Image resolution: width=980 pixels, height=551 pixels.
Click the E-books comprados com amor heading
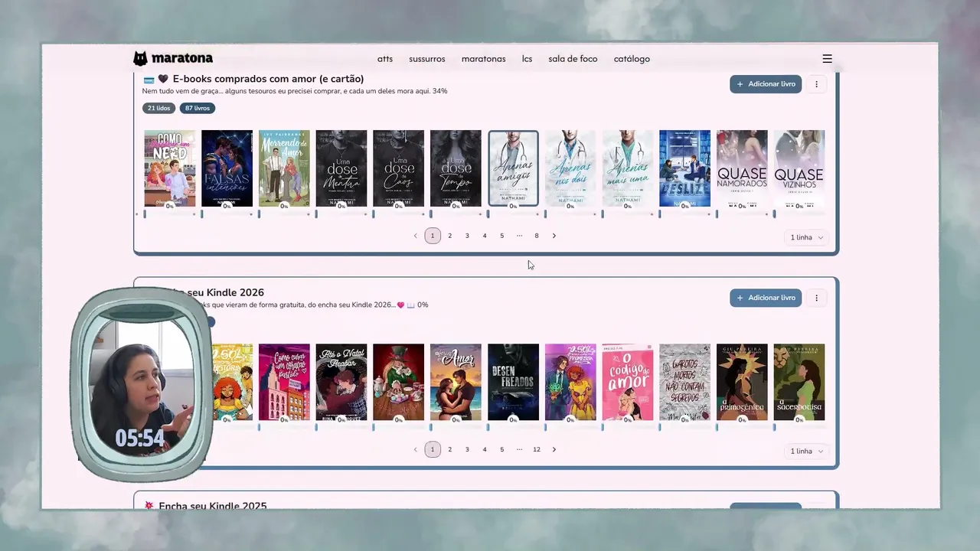tap(268, 79)
